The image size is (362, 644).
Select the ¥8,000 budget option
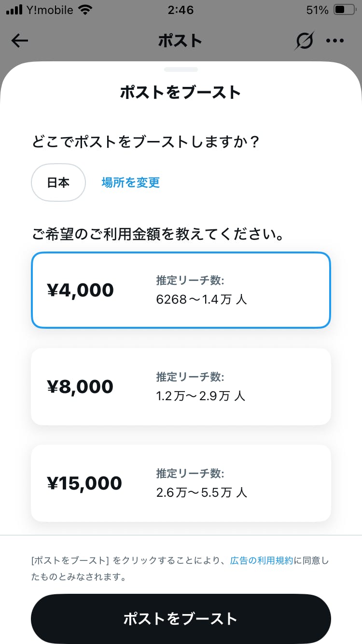coord(181,387)
